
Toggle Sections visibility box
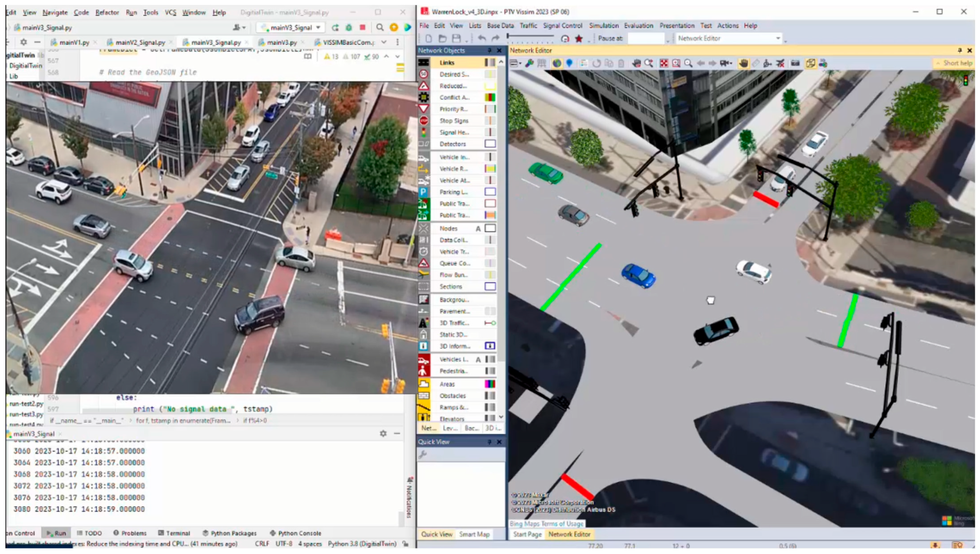click(x=490, y=287)
